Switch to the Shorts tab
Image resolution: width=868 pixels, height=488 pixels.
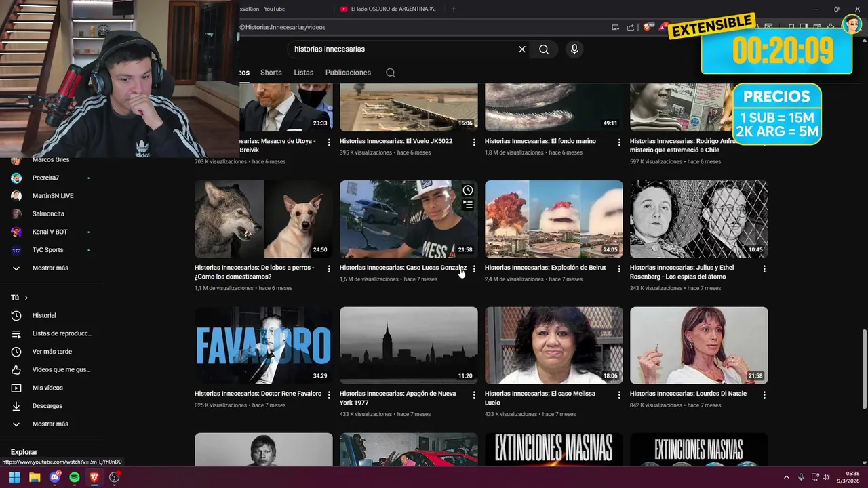(x=271, y=73)
